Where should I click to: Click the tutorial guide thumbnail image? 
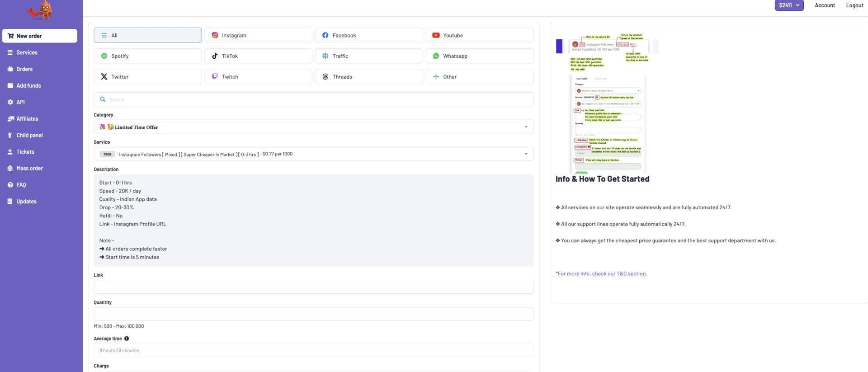(607, 103)
